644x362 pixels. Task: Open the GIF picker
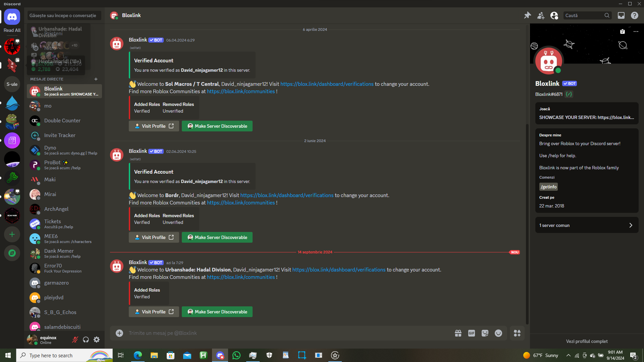tap(471, 333)
